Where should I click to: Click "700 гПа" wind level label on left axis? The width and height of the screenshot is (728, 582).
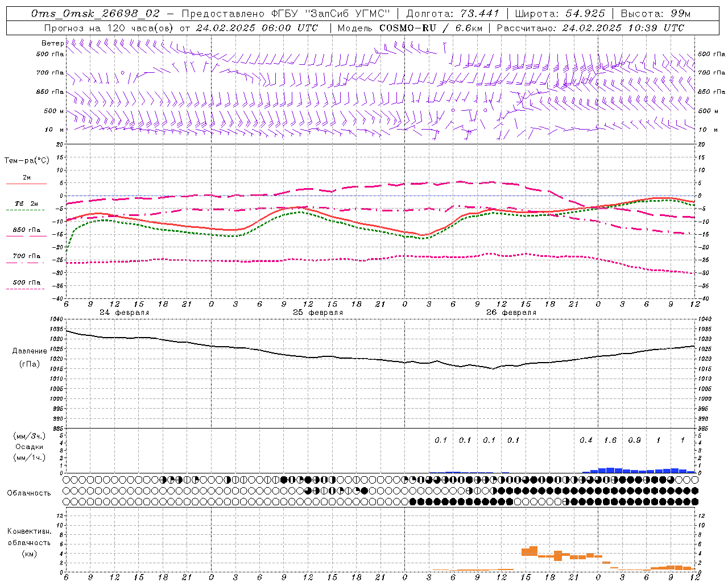50,73
